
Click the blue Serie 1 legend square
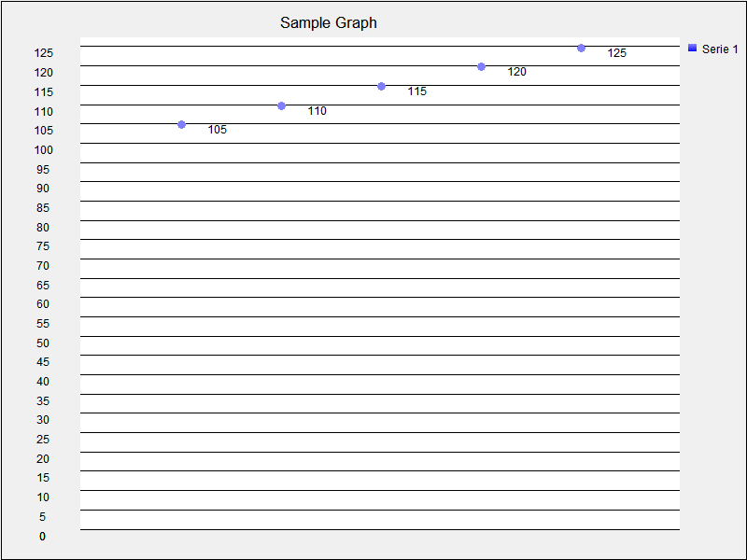click(x=691, y=47)
